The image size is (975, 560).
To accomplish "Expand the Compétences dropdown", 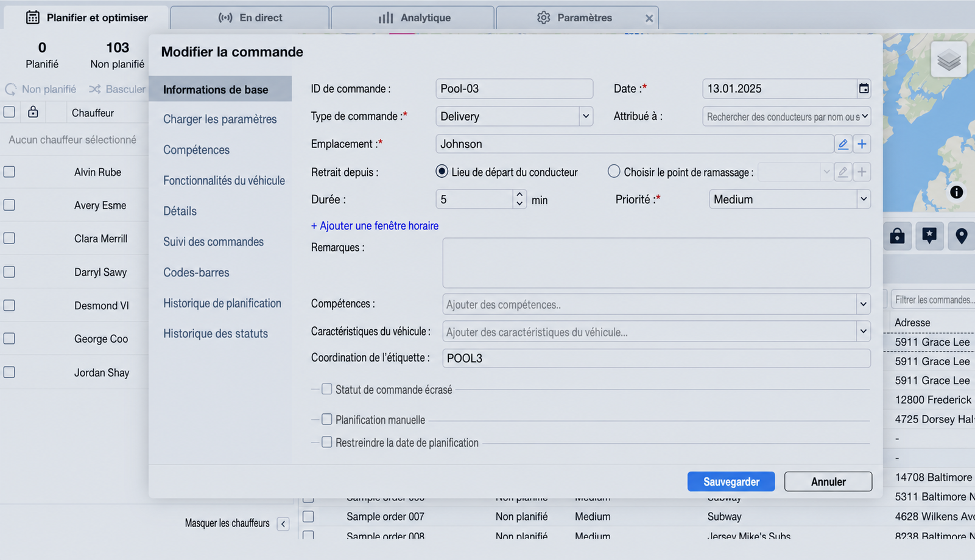I will tap(863, 304).
